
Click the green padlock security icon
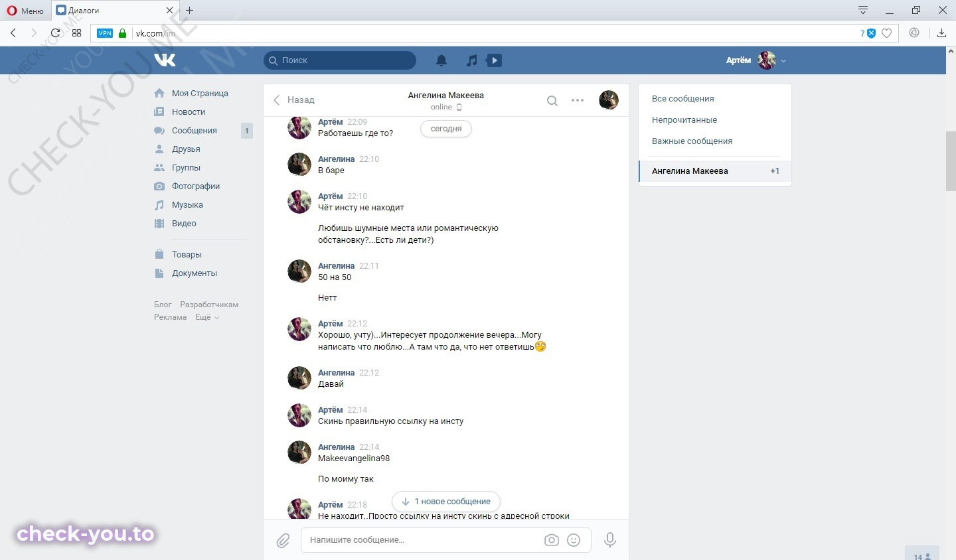click(x=122, y=33)
